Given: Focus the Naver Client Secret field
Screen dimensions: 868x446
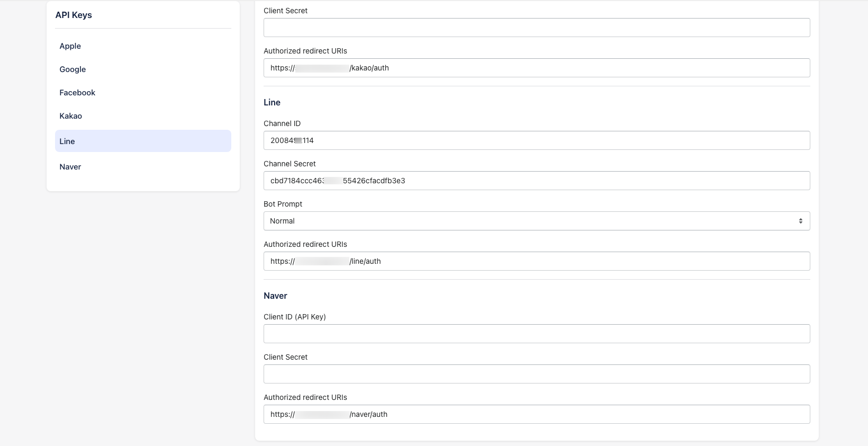Looking at the screenshot, I should pos(537,374).
